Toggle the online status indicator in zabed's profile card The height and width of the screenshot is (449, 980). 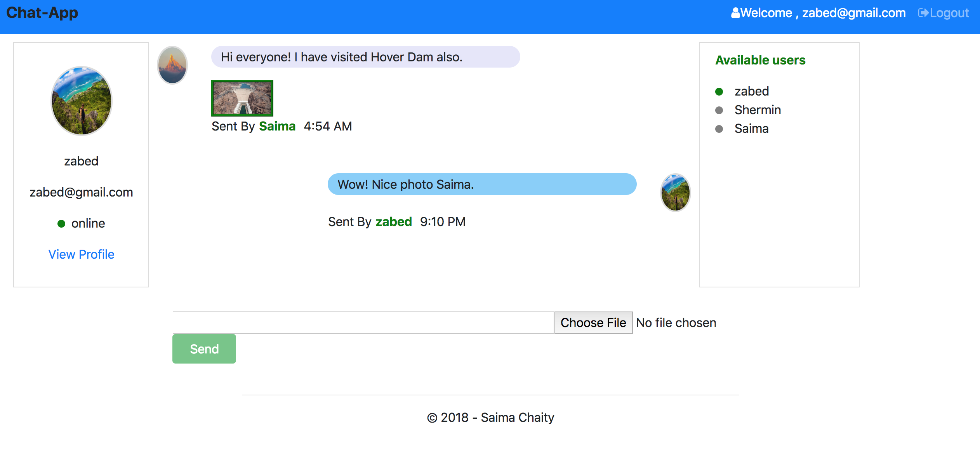(x=62, y=223)
